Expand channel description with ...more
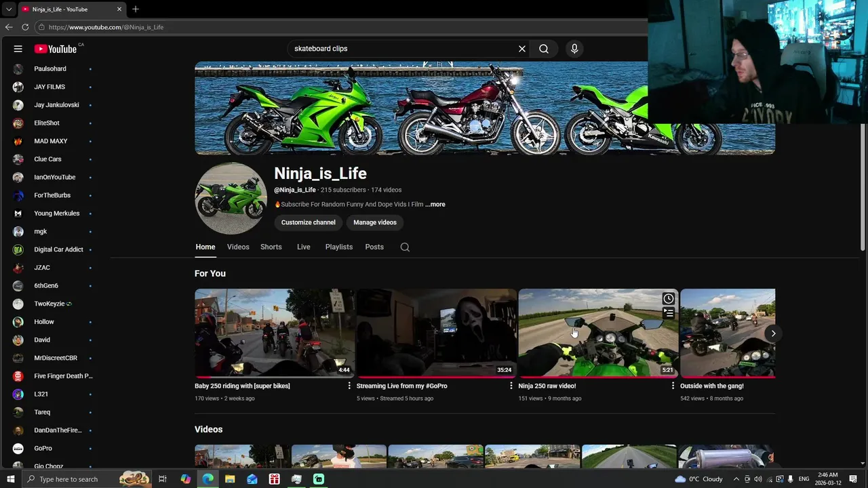Image resolution: width=868 pixels, height=488 pixels. pyautogui.click(x=435, y=205)
